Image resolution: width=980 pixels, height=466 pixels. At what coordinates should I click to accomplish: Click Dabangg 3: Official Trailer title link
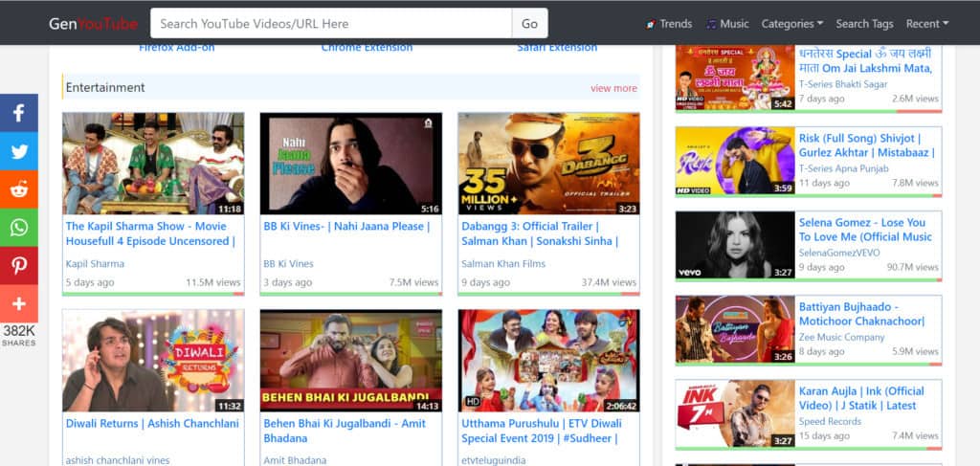tap(540, 233)
